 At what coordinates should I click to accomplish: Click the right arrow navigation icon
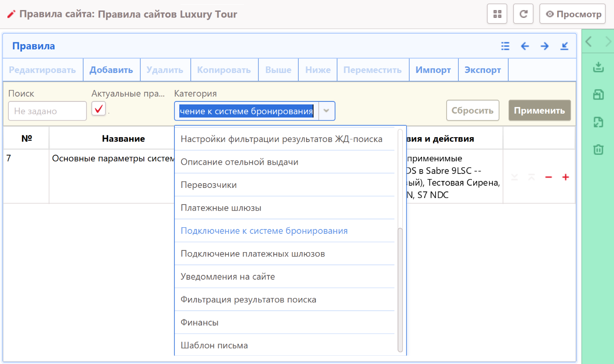point(544,46)
